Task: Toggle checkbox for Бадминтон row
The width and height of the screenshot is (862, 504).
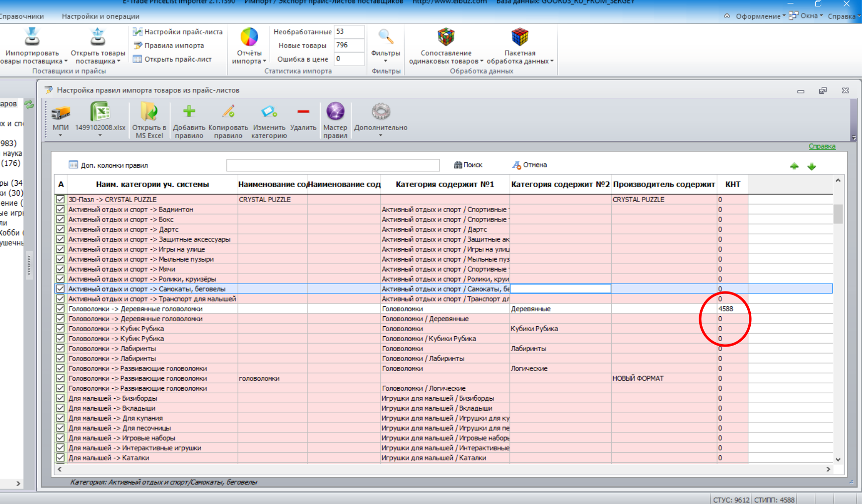Action: pyautogui.click(x=61, y=209)
